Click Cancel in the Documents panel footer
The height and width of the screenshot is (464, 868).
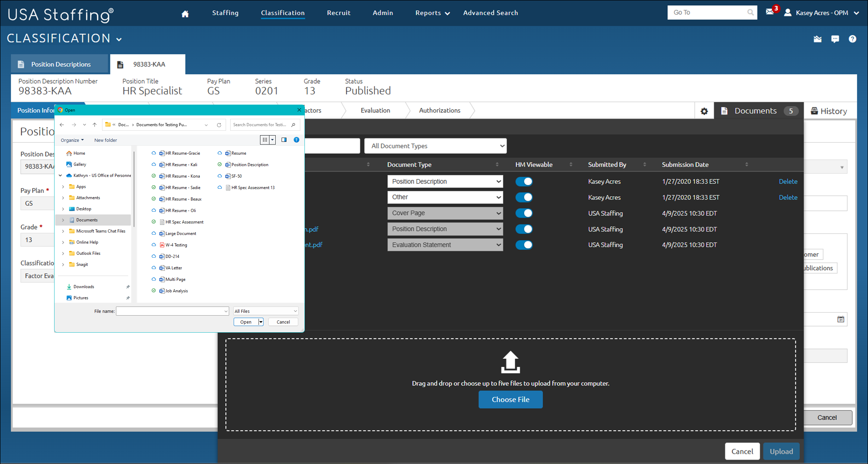coord(742,451)
